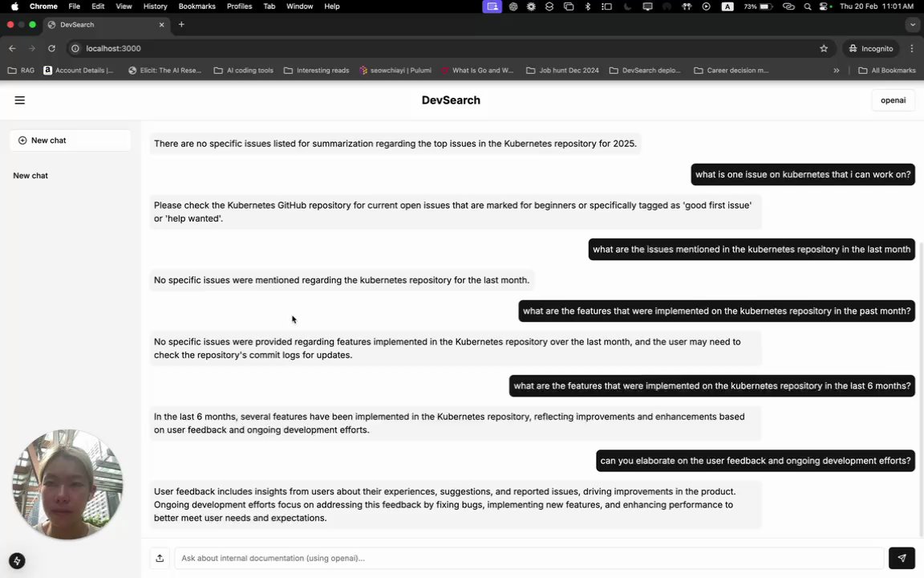Open the All Bookmarks folder

pyautogui.click(x=887, y=70)
